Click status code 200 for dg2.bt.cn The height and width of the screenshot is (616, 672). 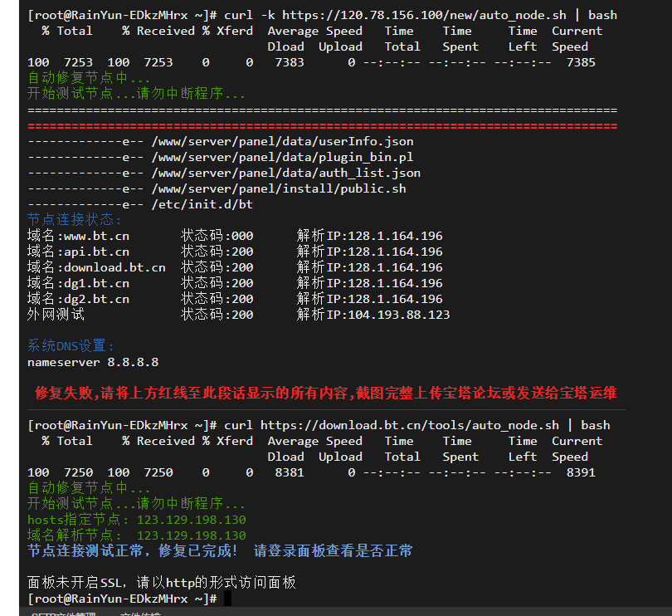pyautogui.click(x=242, y=300)
